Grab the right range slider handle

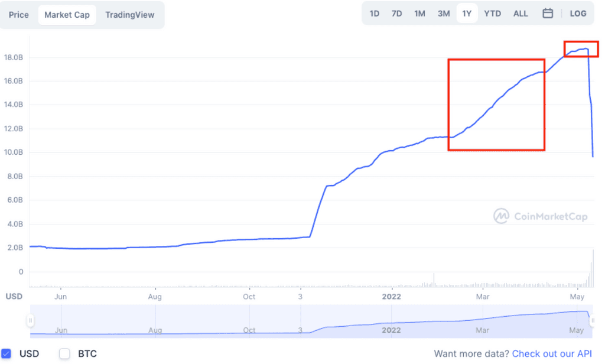[x=593, y=320]
